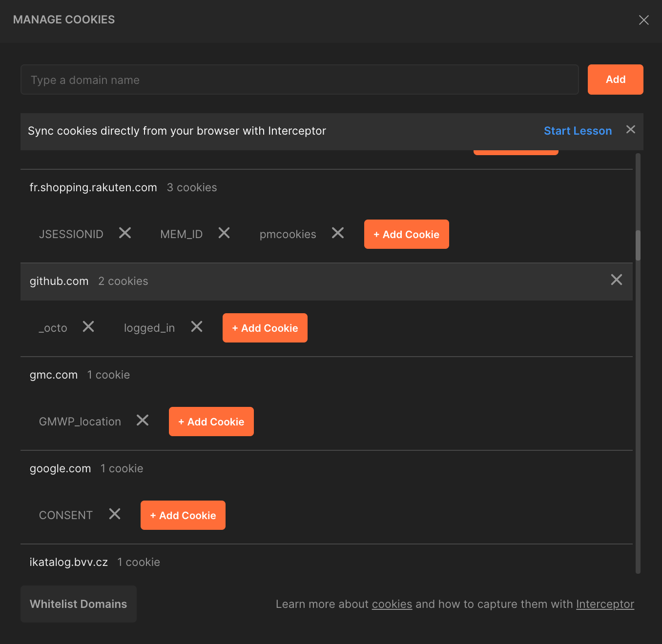
Task: Delete the pmcookies cookie
Action: (337, 233)
